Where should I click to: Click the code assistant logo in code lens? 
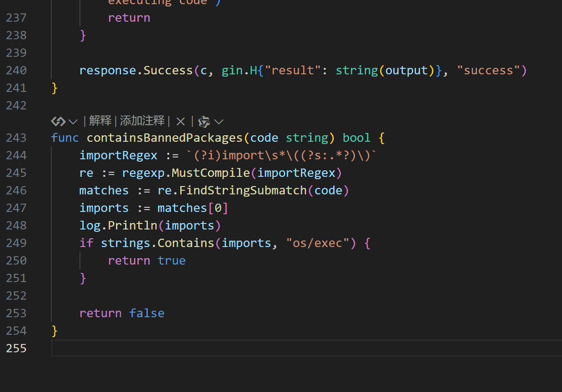[58, 121]
